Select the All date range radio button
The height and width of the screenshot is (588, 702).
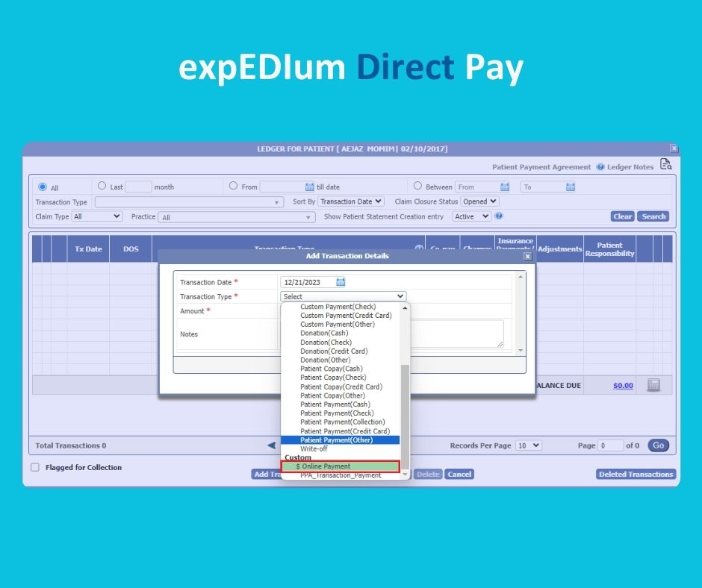point(43,187)
